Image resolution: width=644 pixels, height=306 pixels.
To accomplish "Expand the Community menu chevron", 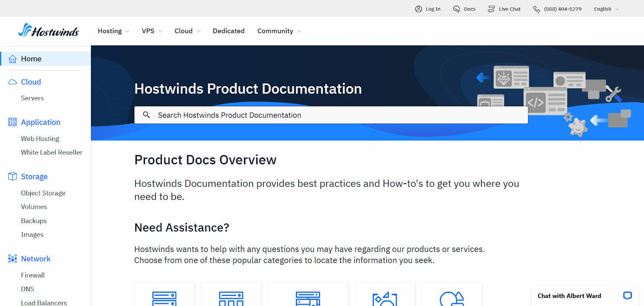I will point(299,31).
